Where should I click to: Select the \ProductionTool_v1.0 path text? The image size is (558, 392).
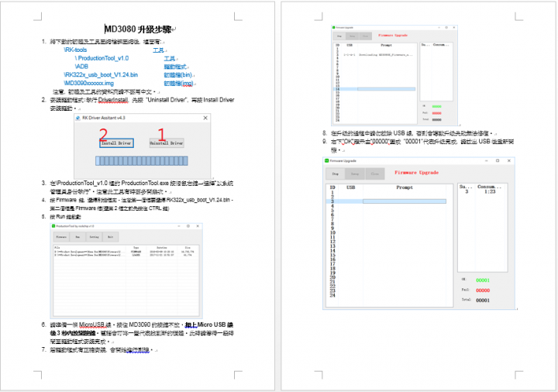pyautogui.click(x=102, y=58)
